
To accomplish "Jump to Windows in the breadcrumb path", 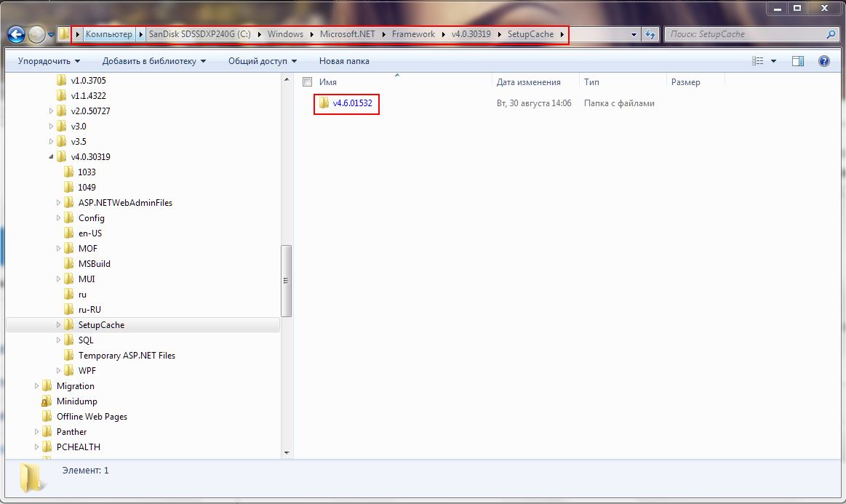I will pos(285,34).
